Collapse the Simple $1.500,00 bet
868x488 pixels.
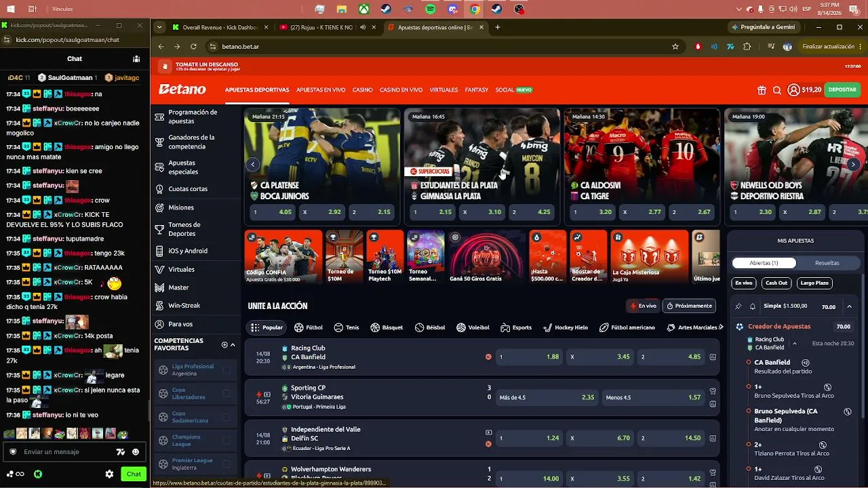(850, 306)
